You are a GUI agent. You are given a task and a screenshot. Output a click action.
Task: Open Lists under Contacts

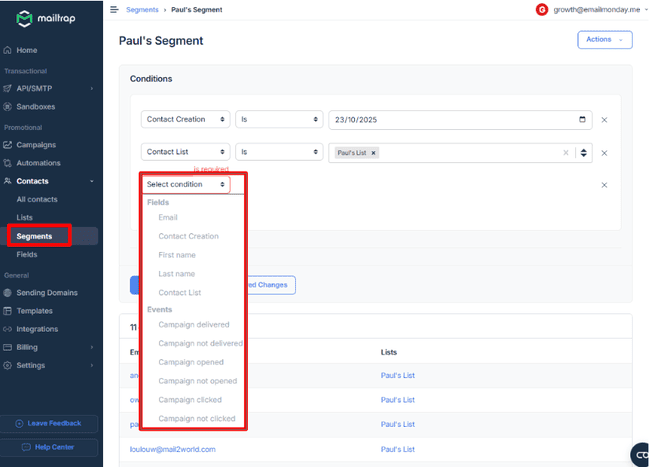tap(24, 218)
